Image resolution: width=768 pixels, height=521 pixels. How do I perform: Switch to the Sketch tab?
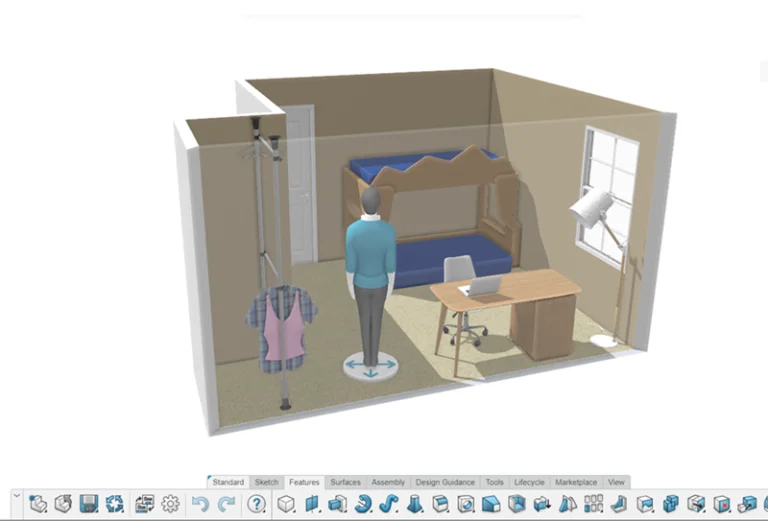point(266,482)
